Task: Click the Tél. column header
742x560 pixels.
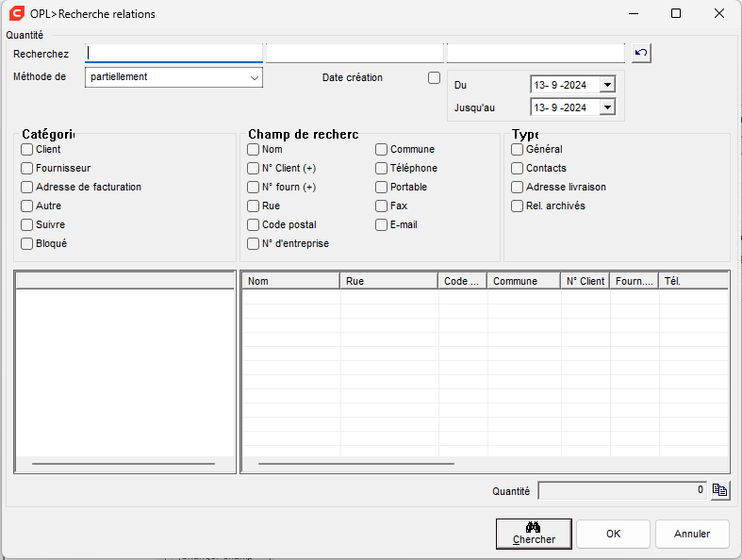Action: [x=693, y=281]
